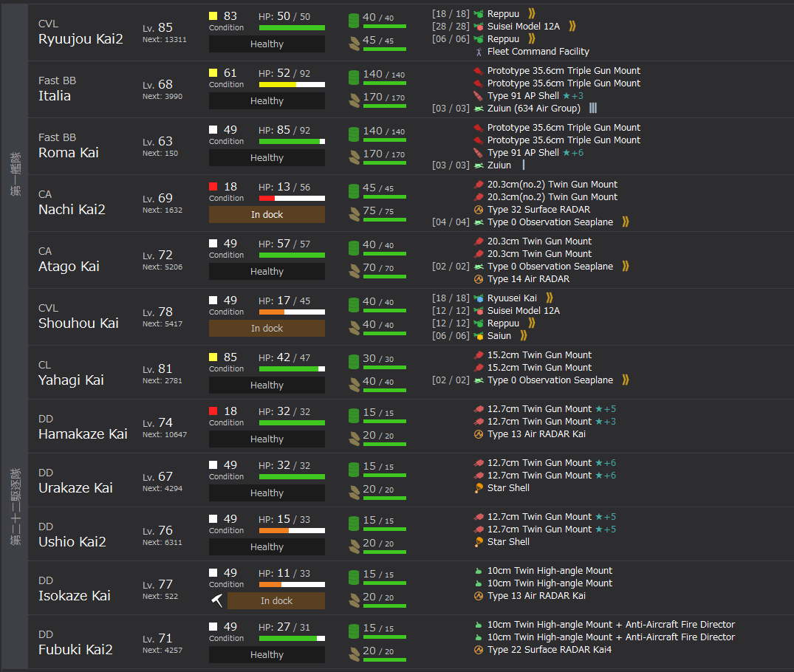Click Zuiun (634 Air Group) seaplane icon on Italia
Viewport: 794px width, 672px height.
tap(479, 109)
